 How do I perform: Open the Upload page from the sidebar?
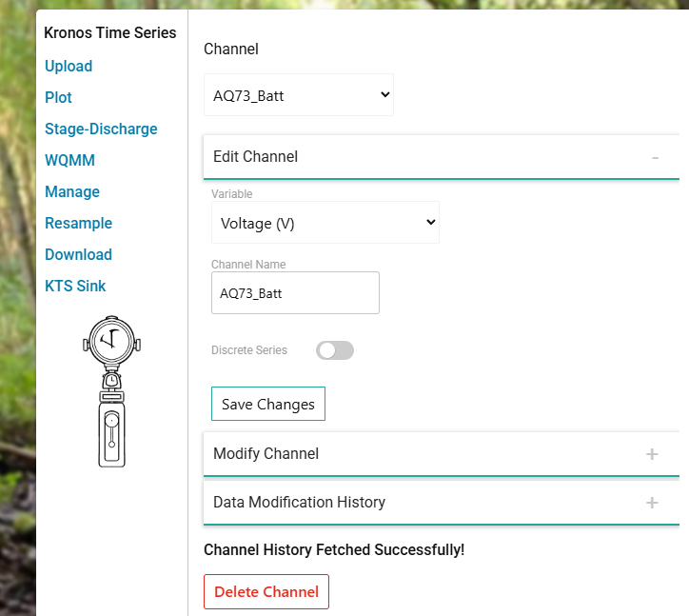(x=69, y=66)
